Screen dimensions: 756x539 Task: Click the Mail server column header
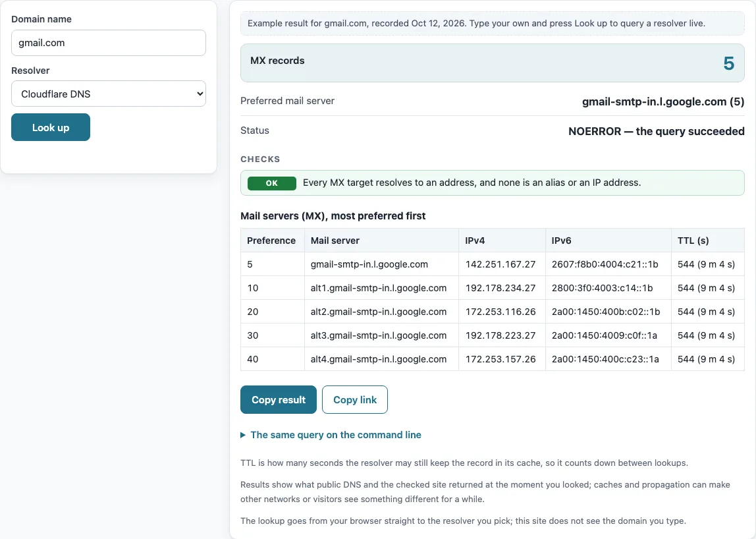click(x=335, y=241)
